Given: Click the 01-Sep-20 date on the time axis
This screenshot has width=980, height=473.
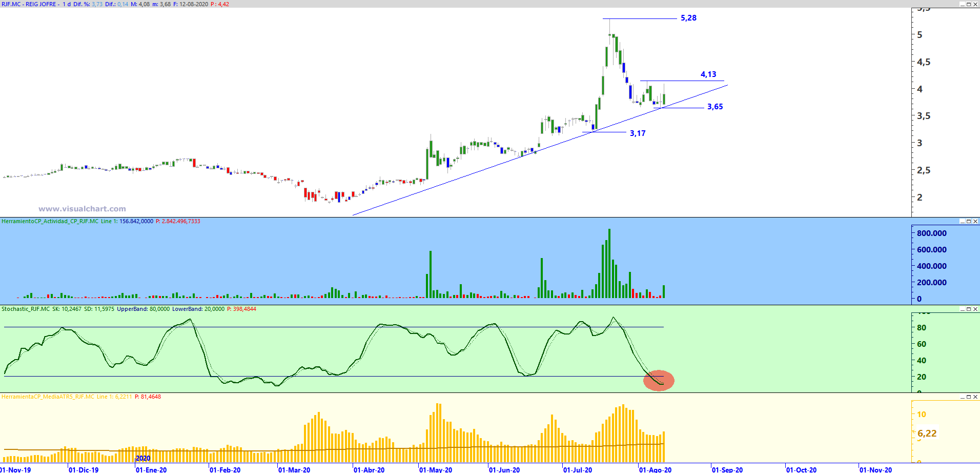Looking at the screenshot, I should (727, 469).
